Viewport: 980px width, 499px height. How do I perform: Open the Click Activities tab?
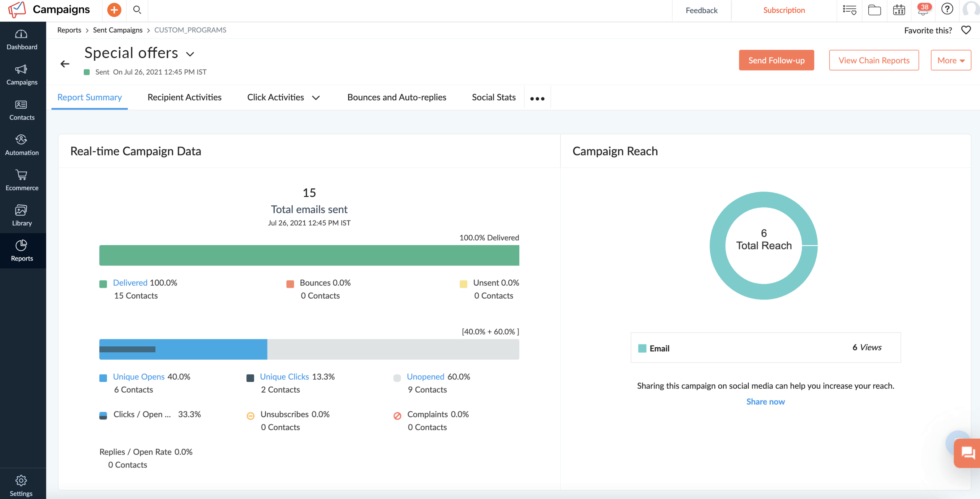coord(275,97)
